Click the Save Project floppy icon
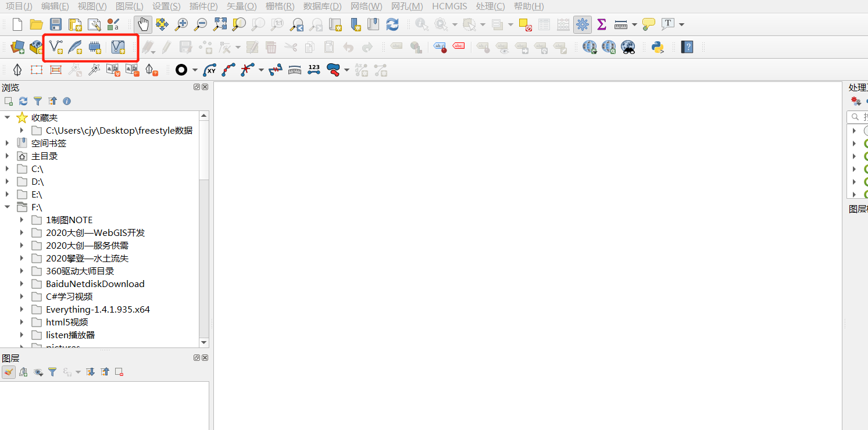868x430 pixels. click(56, 24)
